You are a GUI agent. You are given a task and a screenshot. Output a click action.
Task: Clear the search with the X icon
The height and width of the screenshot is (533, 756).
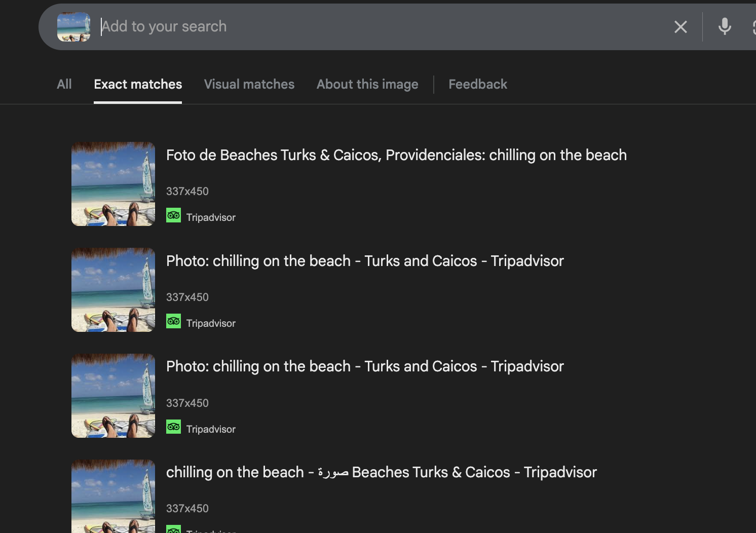coord(681,27)
